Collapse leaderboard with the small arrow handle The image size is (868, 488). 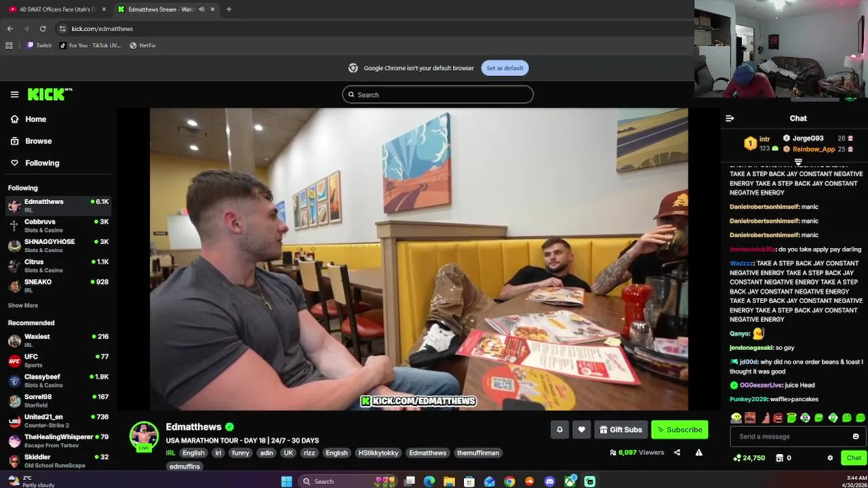798,162
